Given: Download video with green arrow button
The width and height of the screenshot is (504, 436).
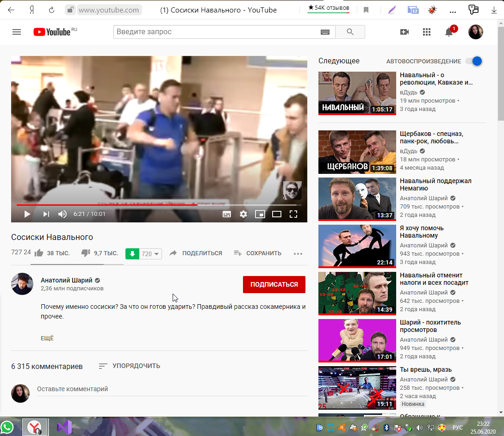Looking at the screenshot, I should tap(132, 254).
